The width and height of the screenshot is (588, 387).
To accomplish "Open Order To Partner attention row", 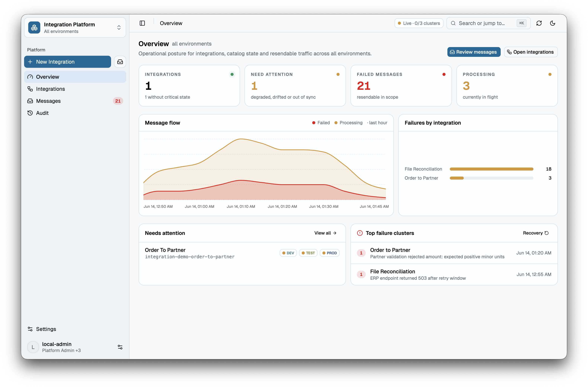I will point(242,253).
